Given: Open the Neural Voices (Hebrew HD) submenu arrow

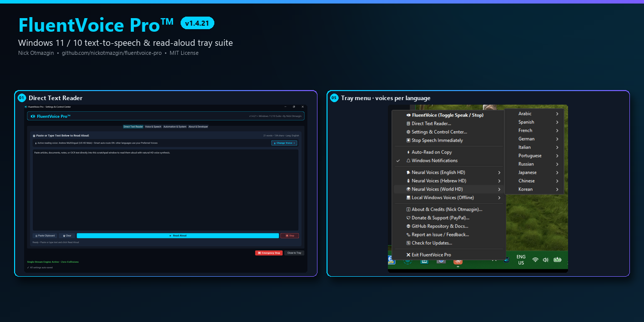Looking at the screenshot, I should click(x=499, y=181).
